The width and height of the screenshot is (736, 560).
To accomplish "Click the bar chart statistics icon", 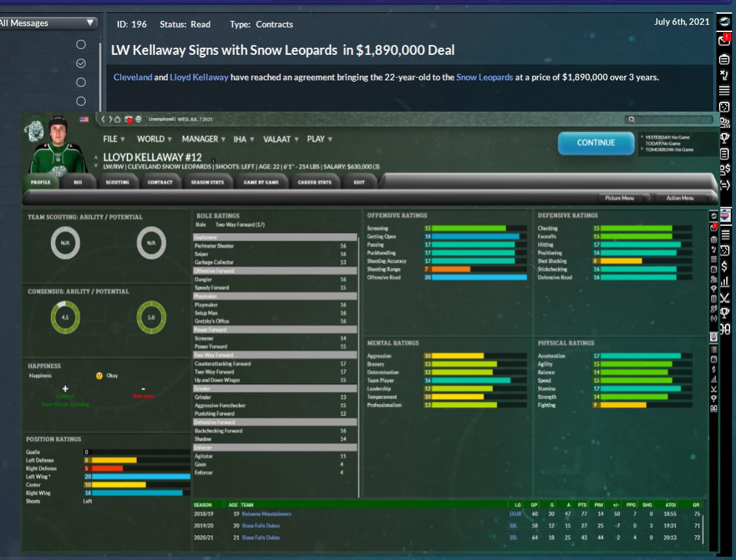I will tap(724, 283).
